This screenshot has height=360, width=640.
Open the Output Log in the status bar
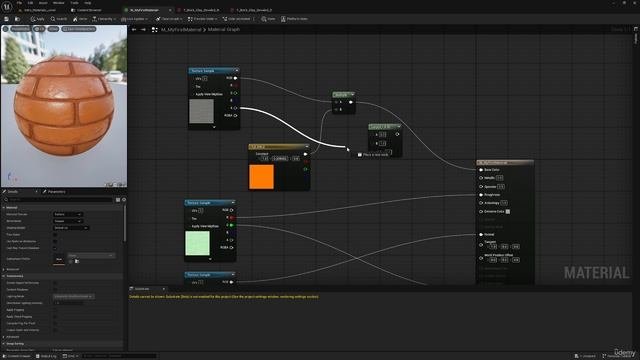pyautogui.click(x=46, y=356)
